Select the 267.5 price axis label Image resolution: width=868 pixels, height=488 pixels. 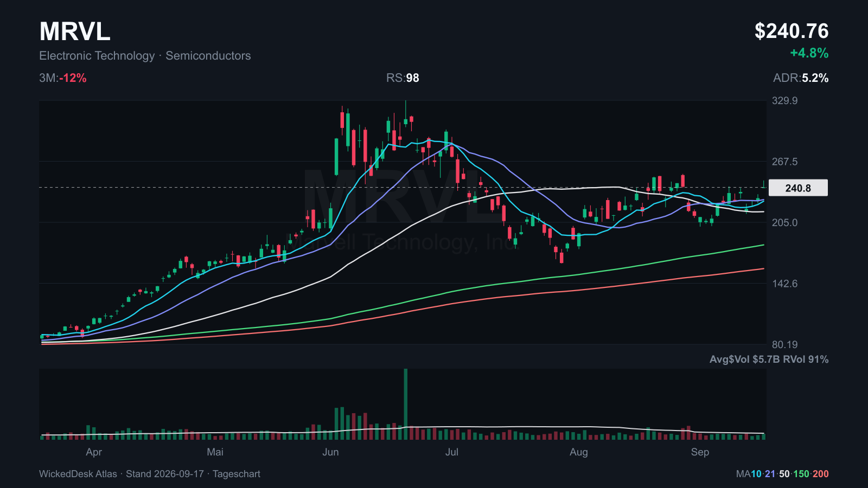point(785,162)
